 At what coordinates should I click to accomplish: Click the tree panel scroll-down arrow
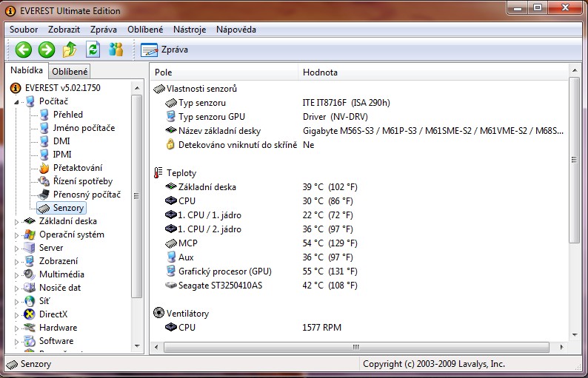coord(137,346)
